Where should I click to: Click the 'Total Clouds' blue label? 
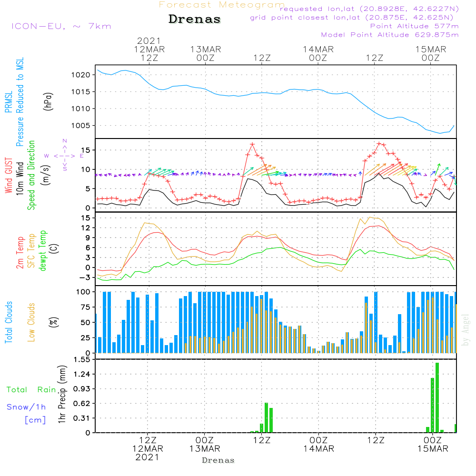9,322
